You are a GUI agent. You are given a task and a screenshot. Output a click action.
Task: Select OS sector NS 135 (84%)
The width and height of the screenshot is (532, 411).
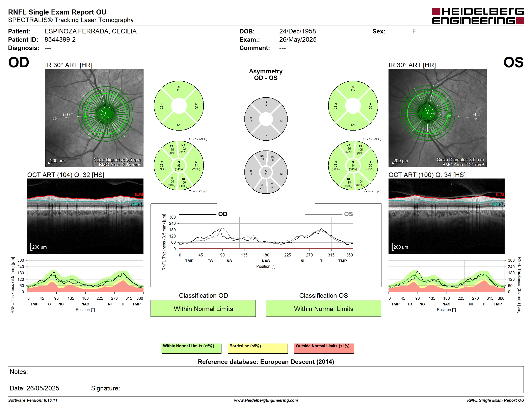point(348,149)
